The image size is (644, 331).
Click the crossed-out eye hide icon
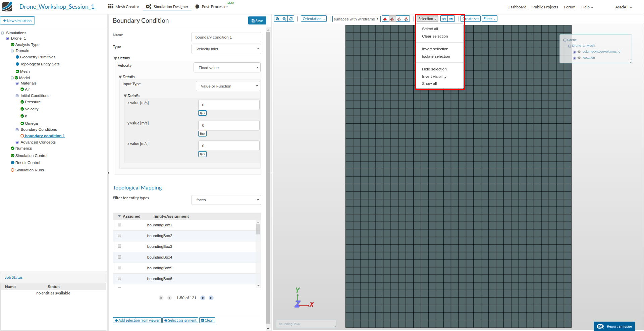click(x=444, y=19)
